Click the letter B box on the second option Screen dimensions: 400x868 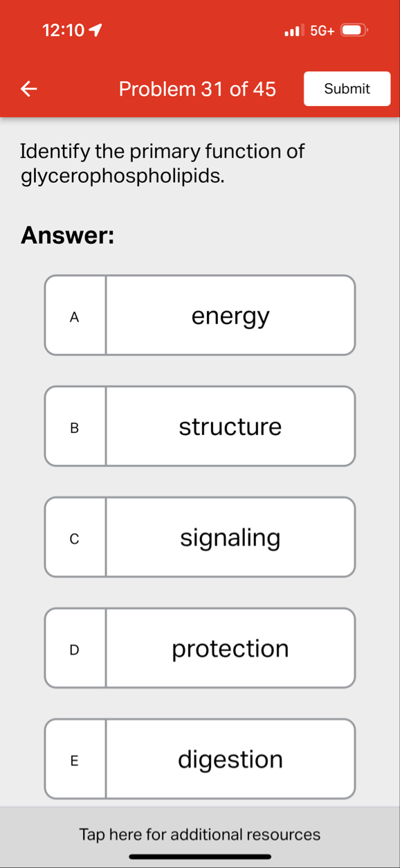[75, 426]
